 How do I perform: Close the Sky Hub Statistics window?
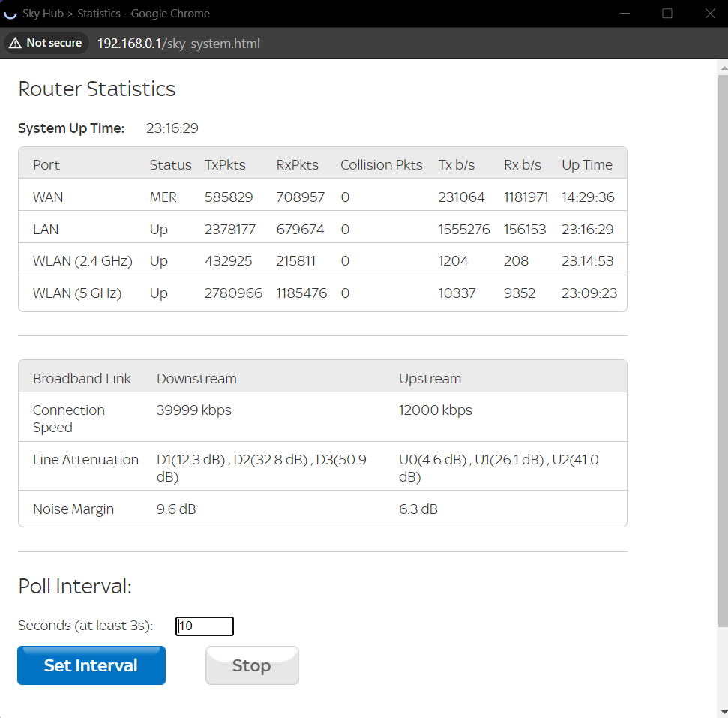[x=710, y=13]
